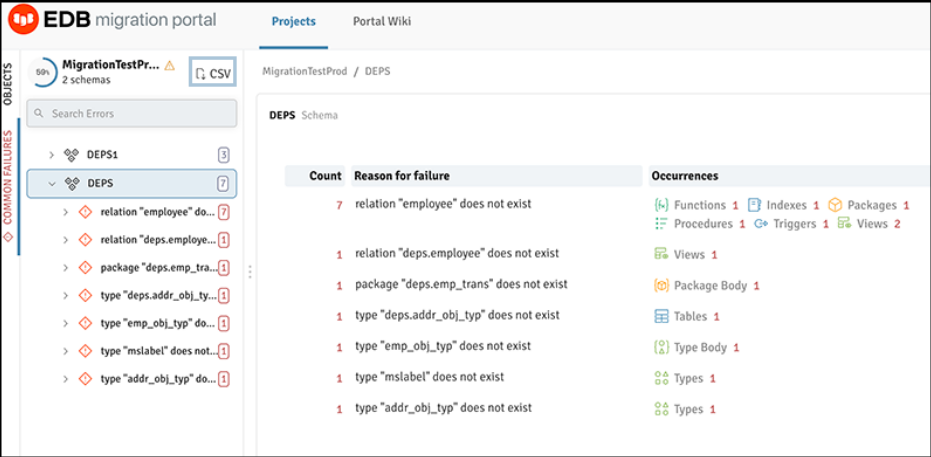
Task: Click the 50% progress circle indicator
Action: (x=43, y=72)
